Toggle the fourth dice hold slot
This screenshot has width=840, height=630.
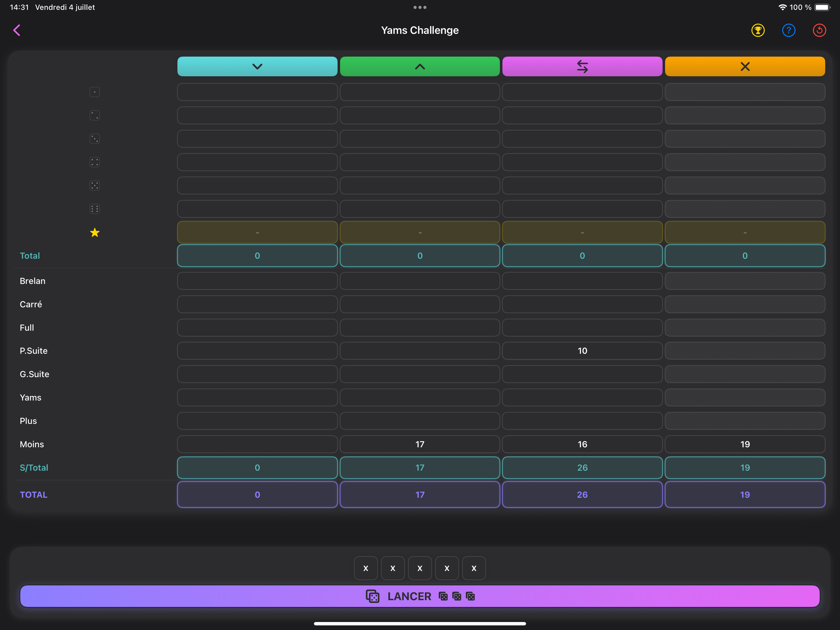point(446,568)
